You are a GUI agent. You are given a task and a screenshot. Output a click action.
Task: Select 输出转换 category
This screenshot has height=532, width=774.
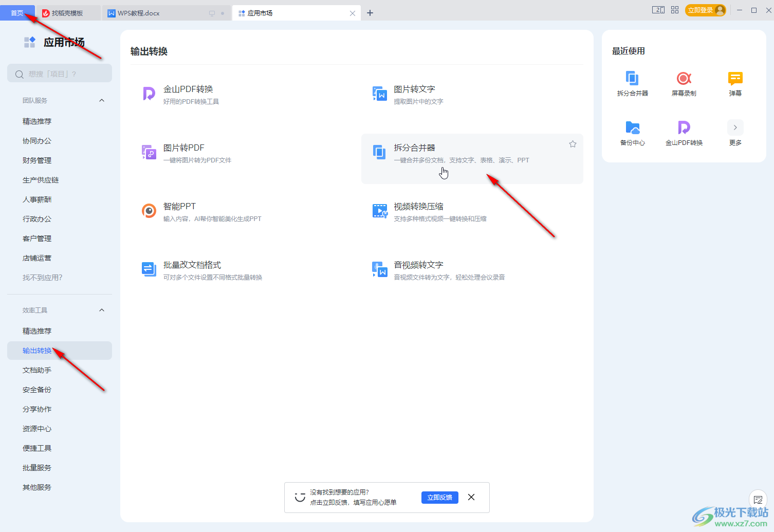point(60,351)
